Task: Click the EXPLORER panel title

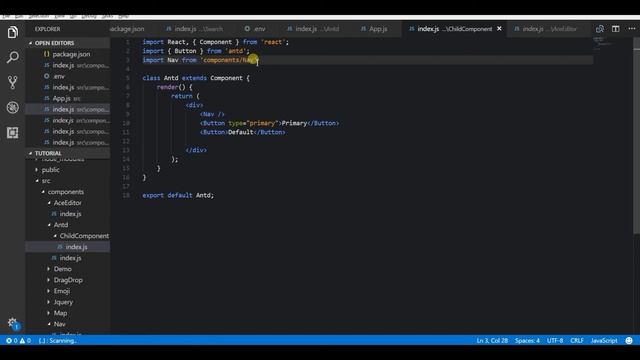Action: [47, 29]
